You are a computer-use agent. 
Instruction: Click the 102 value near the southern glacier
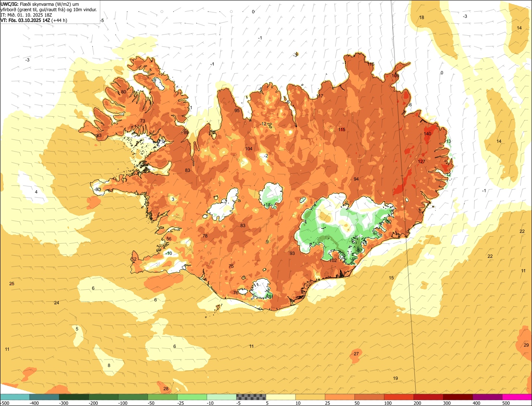[333, 260]
